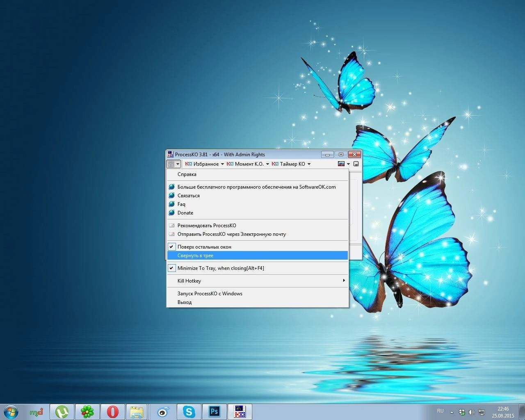
Task: Choose Отправить ProcessKO через Электронную почту
Action: click(x=257, y=234)
